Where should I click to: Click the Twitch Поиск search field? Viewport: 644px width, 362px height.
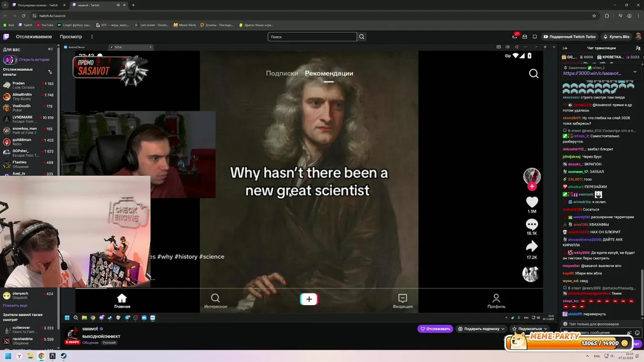pyautogui.click(x=312, y=37)
